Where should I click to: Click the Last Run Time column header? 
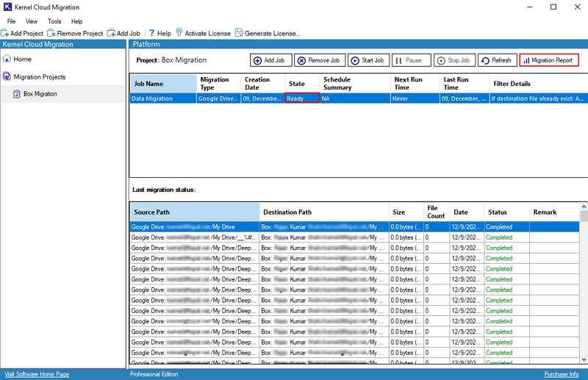465,83
